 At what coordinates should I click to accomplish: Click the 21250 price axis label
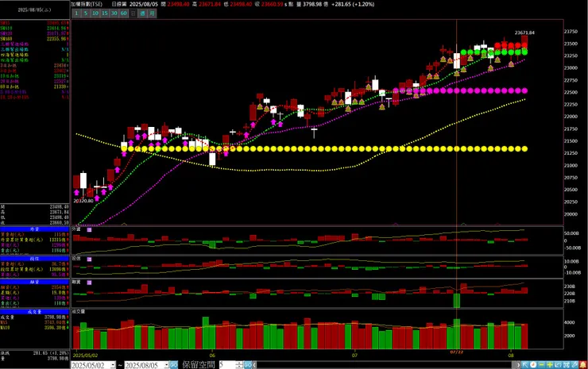pyautogui.click(x=571, y=153)
